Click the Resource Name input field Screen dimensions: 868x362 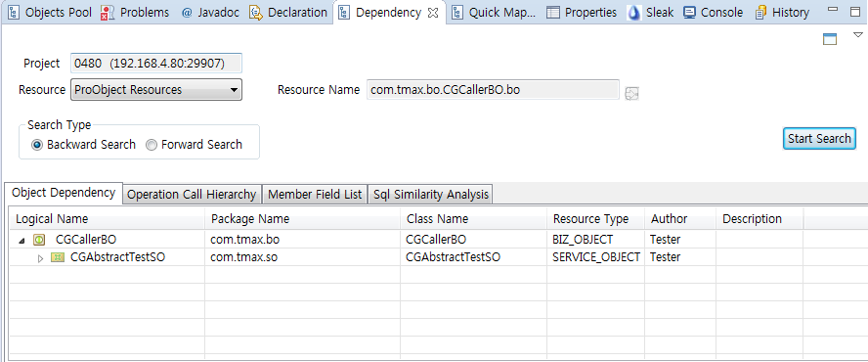point(493,89)
